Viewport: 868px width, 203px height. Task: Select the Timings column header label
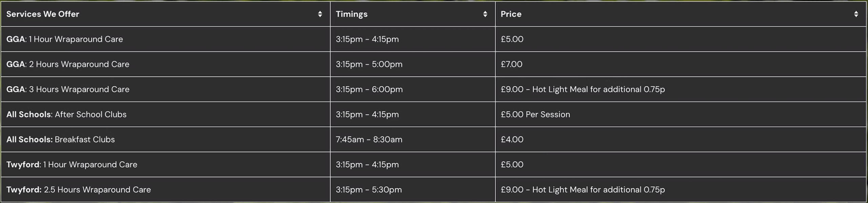tap(351, 14)
